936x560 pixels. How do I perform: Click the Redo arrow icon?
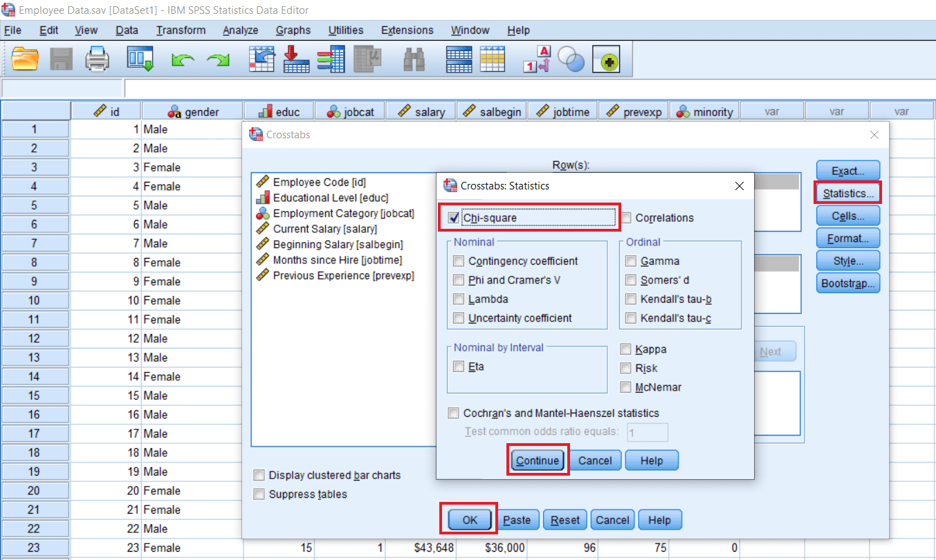click(218, 59)
